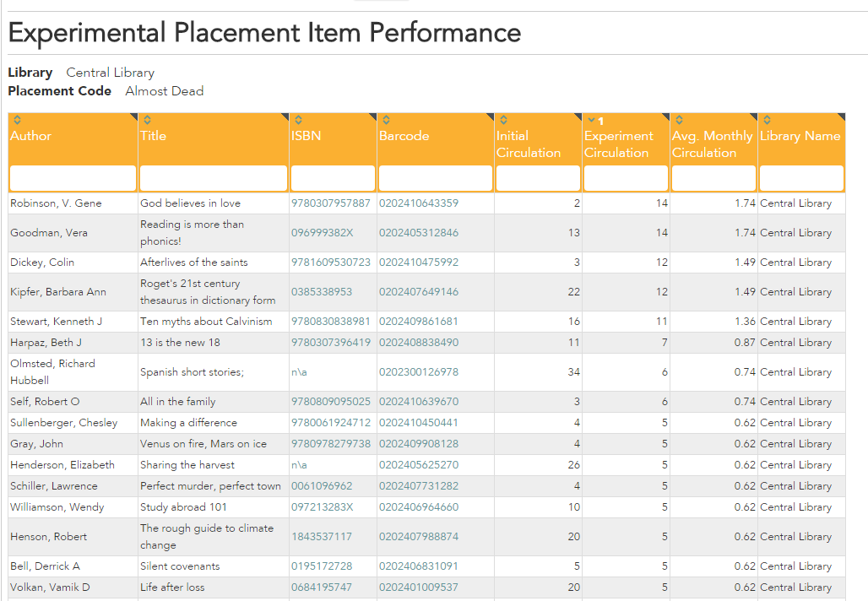
Task: Open ISBN link 9780307957887
Action: (330, 203)
